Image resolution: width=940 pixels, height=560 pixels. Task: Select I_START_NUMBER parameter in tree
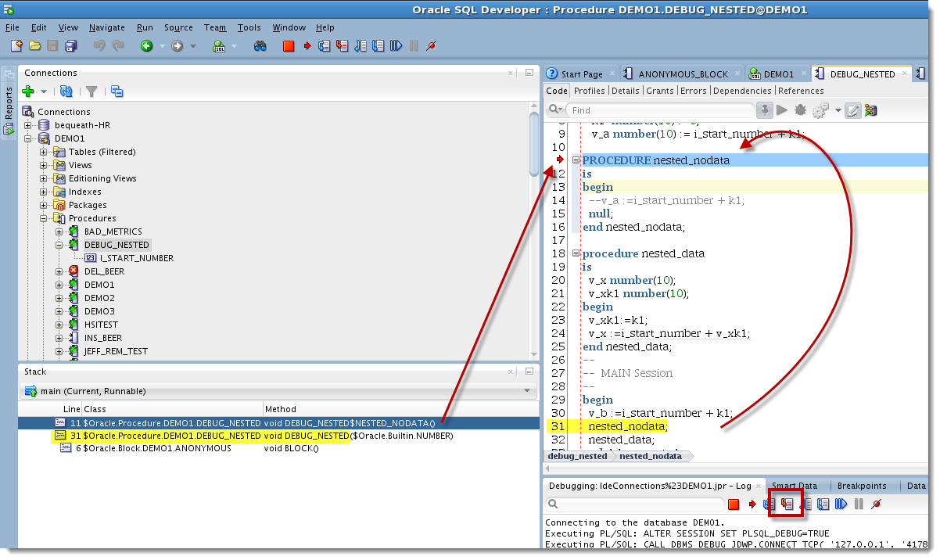[x=136, y=258]
